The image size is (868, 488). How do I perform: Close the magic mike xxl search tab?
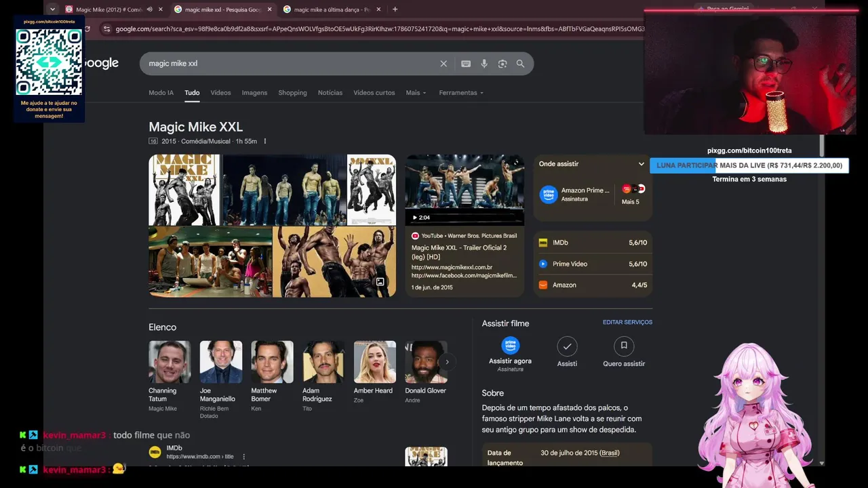coord(270,9)
